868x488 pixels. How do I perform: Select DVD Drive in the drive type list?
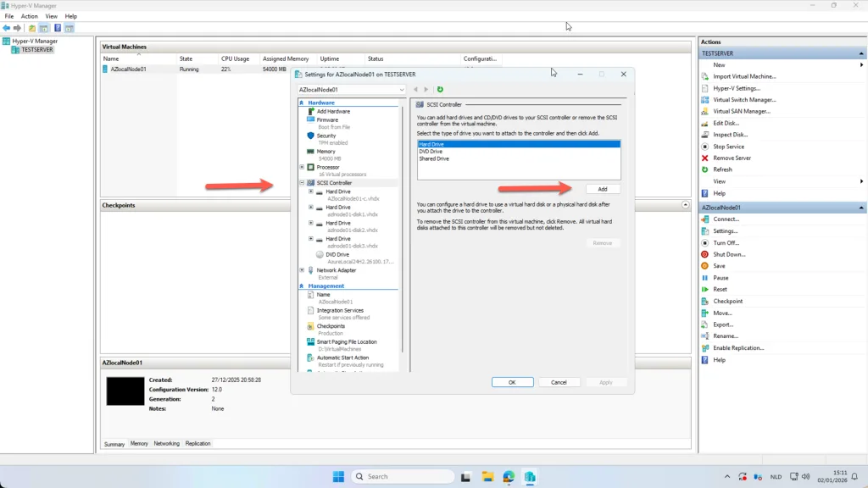pos(431,152)
